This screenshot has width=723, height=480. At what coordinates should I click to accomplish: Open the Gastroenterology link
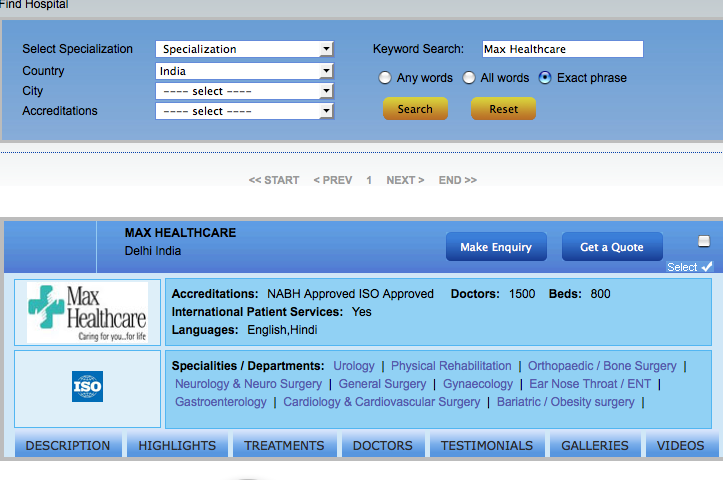tap(220, 402)
